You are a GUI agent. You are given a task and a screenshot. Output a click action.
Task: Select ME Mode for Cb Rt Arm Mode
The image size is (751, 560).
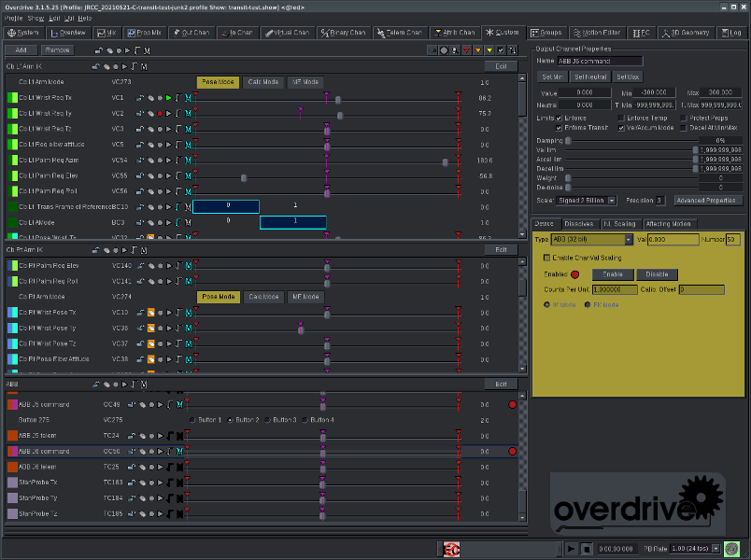305,297
